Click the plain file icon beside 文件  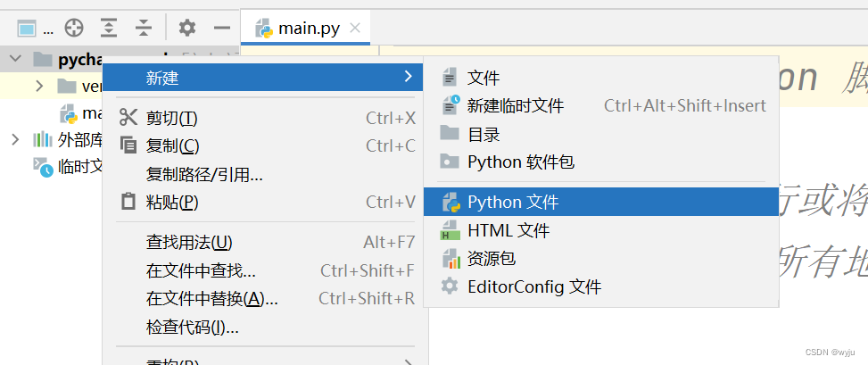coord(450,77)
